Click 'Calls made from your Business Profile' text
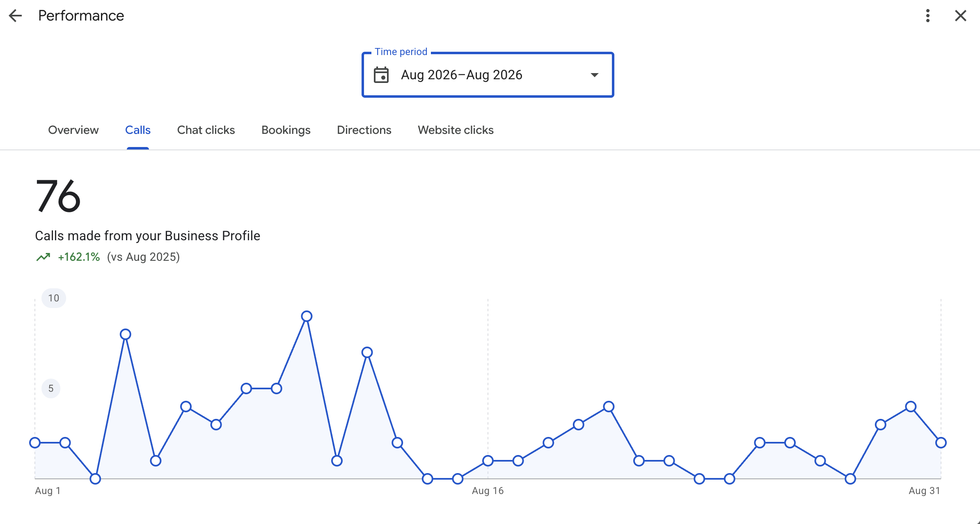This screenshot has width=980, height=524. coord(147,236)
